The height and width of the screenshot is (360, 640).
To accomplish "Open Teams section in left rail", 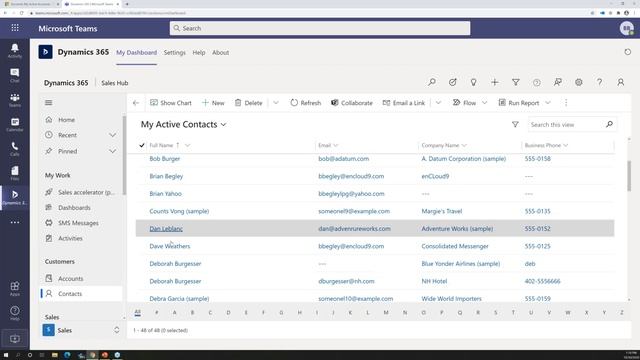I will tap(15, 100).
